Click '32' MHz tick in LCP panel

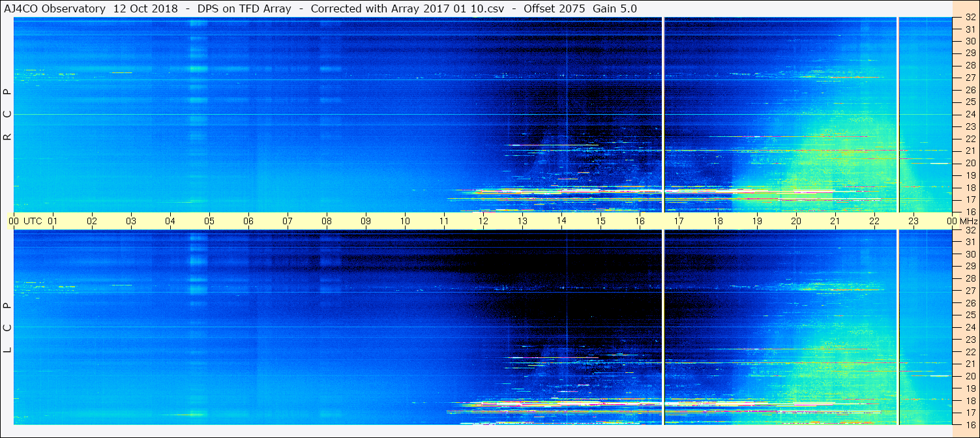point(970,230)
